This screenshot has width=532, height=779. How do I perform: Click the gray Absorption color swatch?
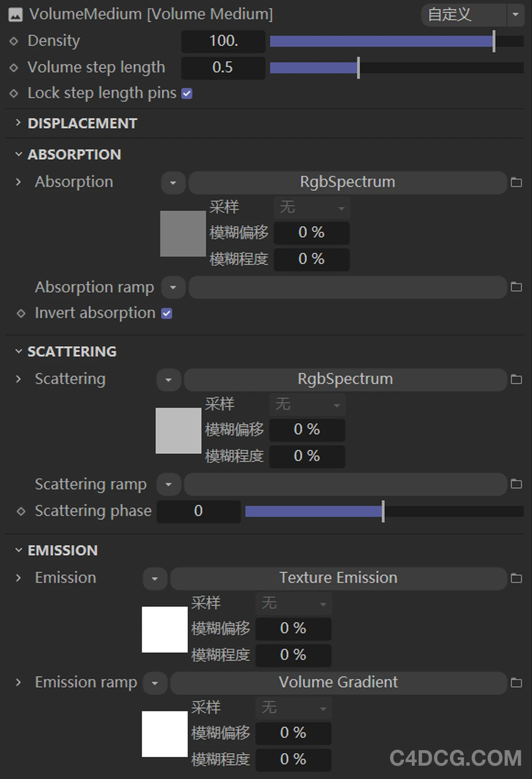[183, 233]
